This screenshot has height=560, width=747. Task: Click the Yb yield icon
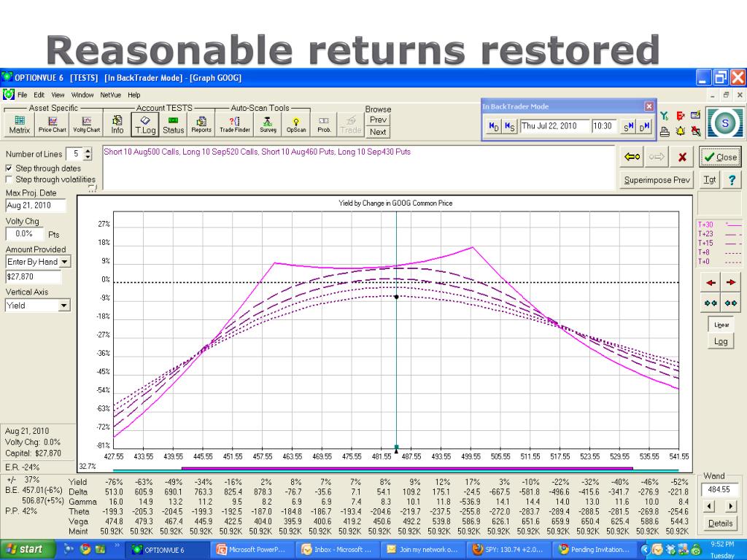665,116
